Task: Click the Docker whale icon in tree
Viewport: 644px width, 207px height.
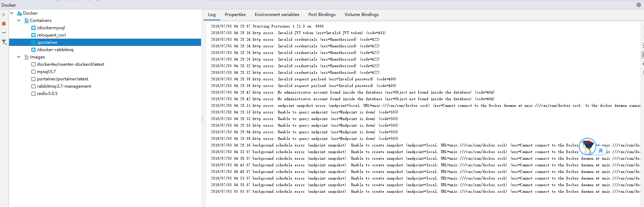Action: (x=20, y=13)
